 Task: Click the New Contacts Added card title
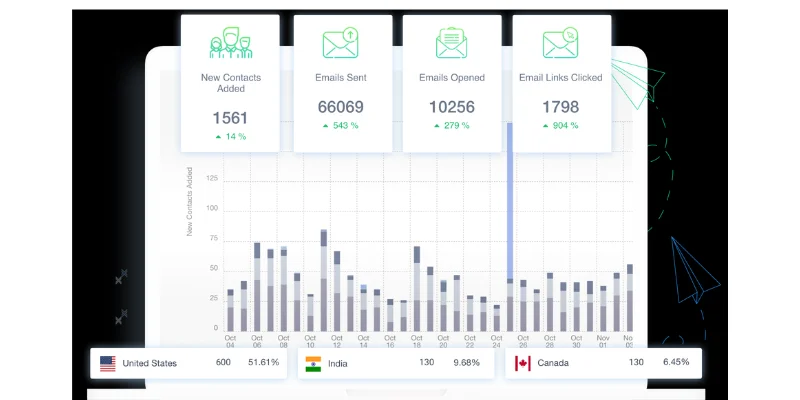231,83
